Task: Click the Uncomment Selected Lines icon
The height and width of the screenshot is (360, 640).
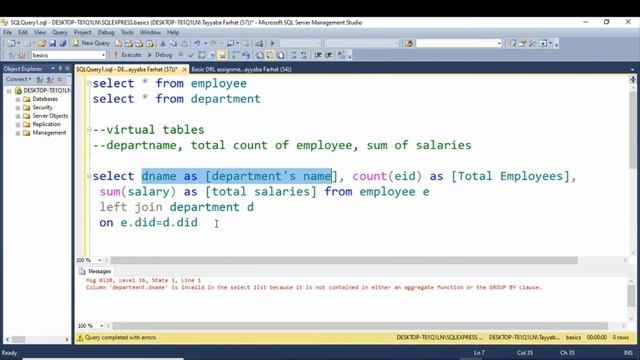Action: pyautogui.click(x=304, y=55)
